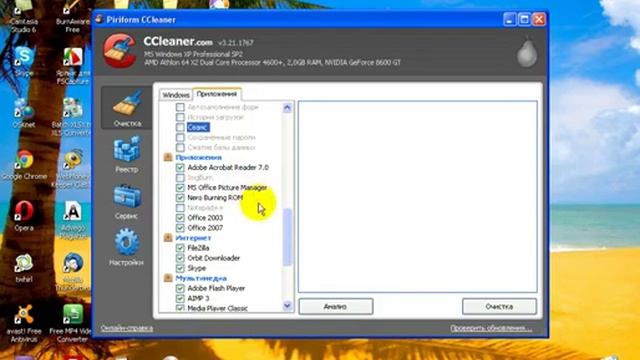Screen dimensions: 640x360
Task: Switch to the Windows tab
Action: point(176,95)
